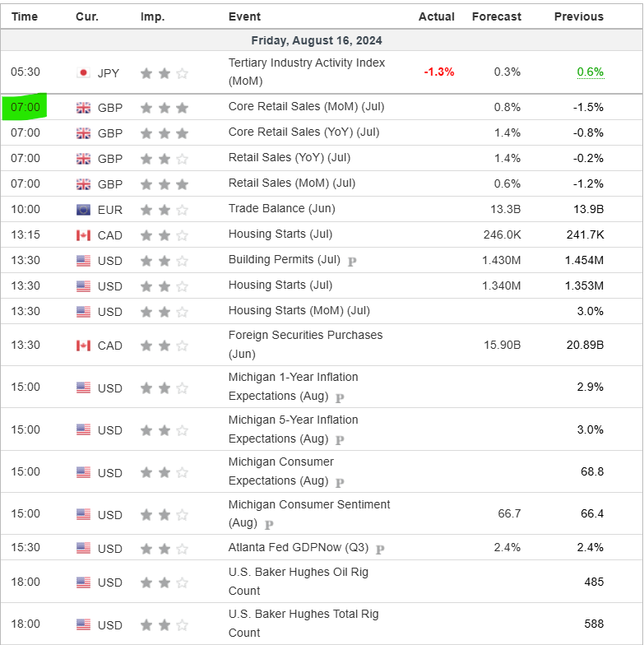Click the UK flag in the Core Retail Sales (MoM) row

coord(83,107)
